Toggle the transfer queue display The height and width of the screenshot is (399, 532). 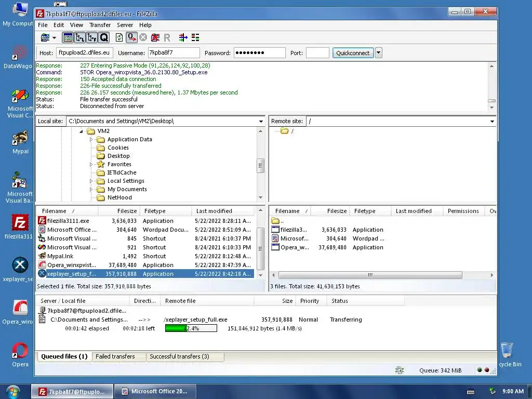tap(104, 37)
